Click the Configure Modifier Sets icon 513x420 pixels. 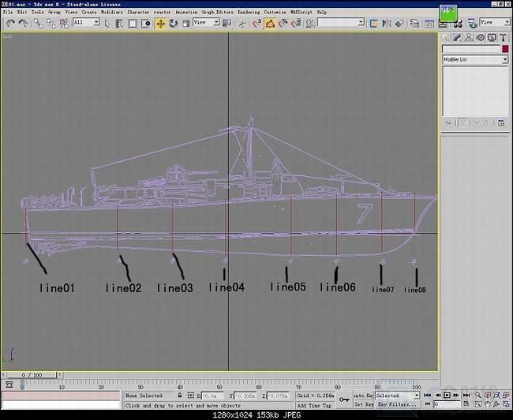tap(500, 122)
